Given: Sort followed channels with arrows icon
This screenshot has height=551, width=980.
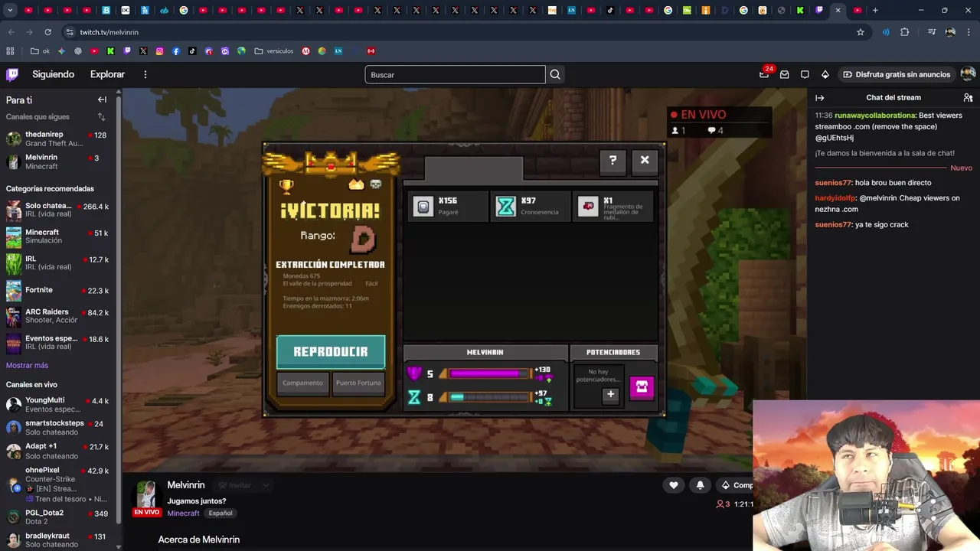Looking at the screenshot, I should [x=101, y=116].
